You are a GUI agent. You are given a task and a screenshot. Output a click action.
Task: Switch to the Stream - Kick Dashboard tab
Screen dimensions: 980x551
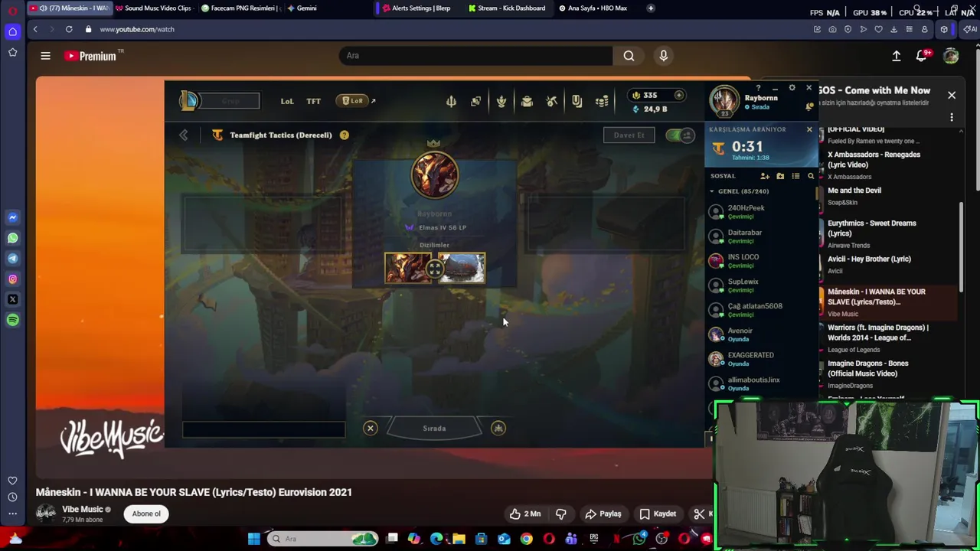pos(507,8)
